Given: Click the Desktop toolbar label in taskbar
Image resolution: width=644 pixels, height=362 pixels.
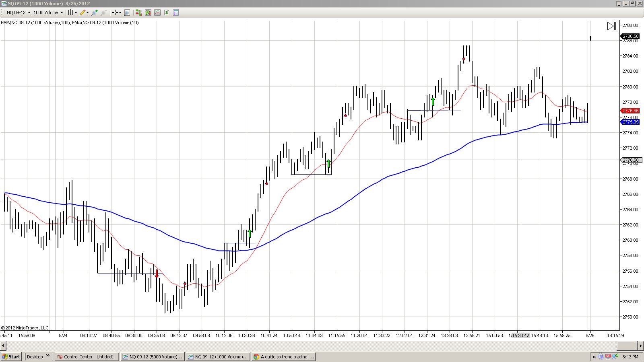Looking at the screenshot, I should [x=35, y=357].
